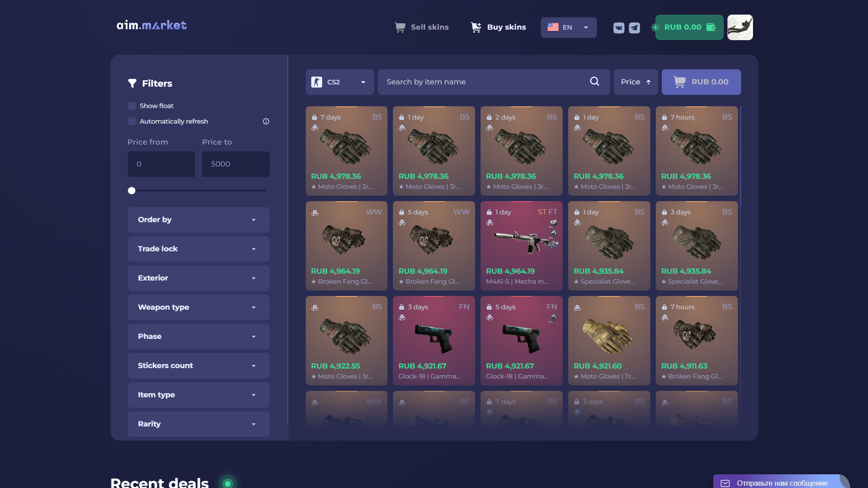
Task: Click the search magnifier icon
Action: (595, 82)
